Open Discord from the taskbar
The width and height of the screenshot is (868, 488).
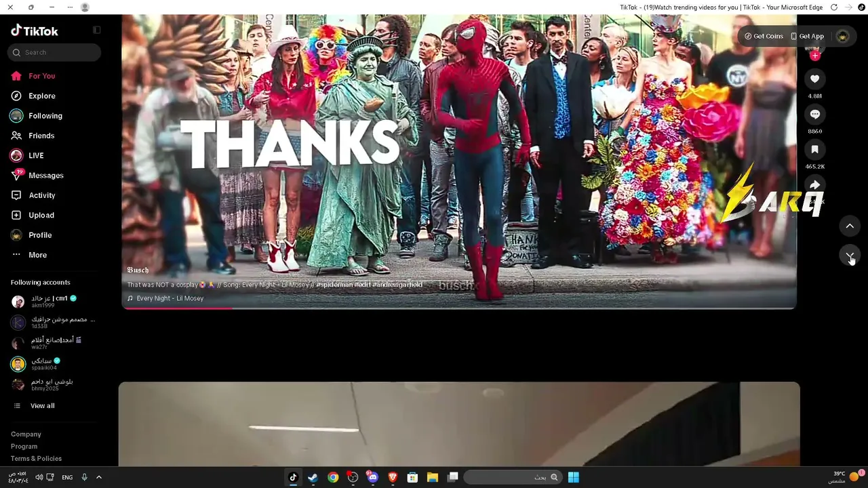coord(372,477)
